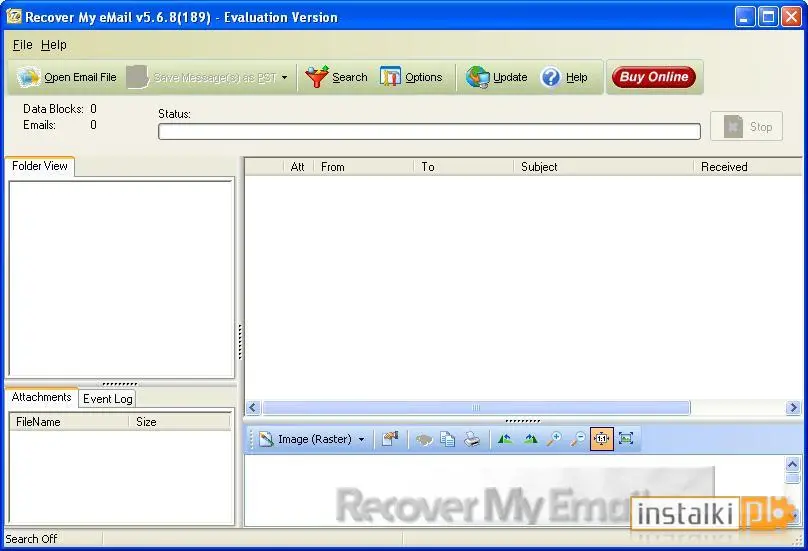
Task: Switch to the Folder View tab
Action: pos(40,166)
